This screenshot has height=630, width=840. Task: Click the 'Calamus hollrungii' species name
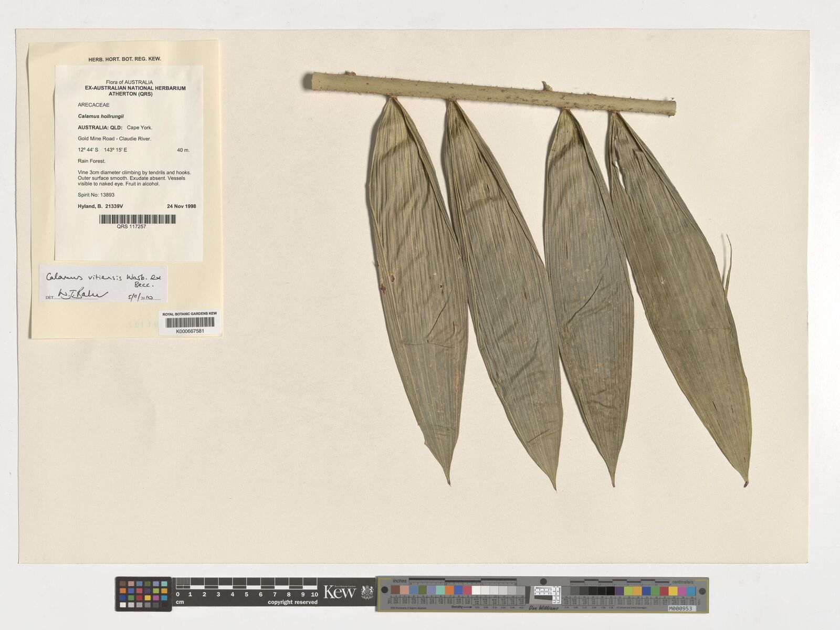(100, 116)
